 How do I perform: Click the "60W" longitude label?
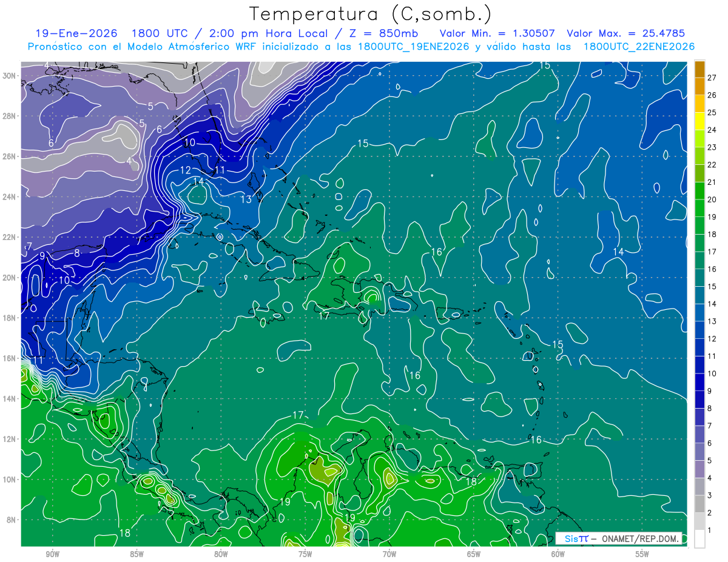pos(558,554)
